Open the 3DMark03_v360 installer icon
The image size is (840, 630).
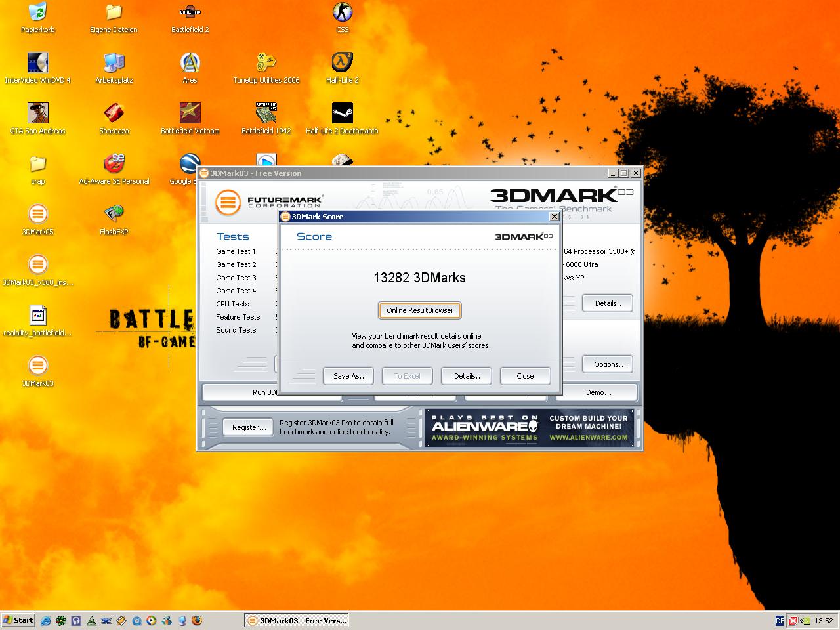[38, 270]
